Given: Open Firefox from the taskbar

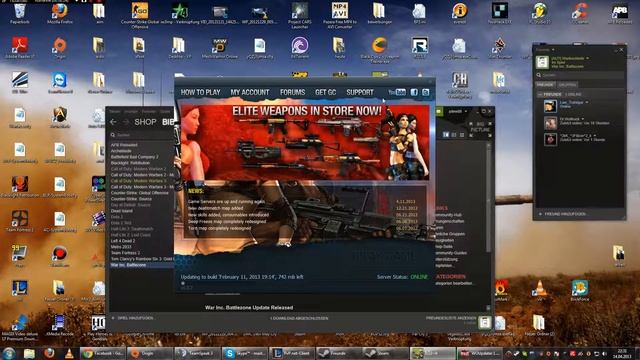Looking at the screenshot, I should click(49, 353).
